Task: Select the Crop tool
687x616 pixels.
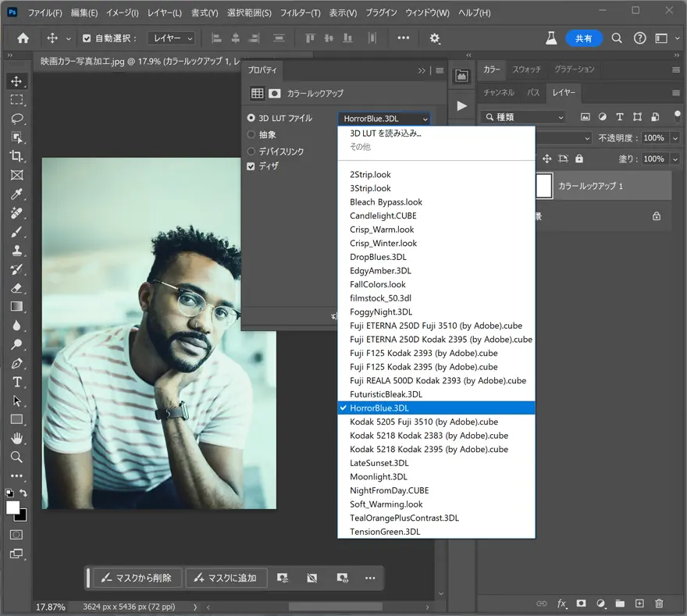Action: pyautogui.click(x=16, y=156)
